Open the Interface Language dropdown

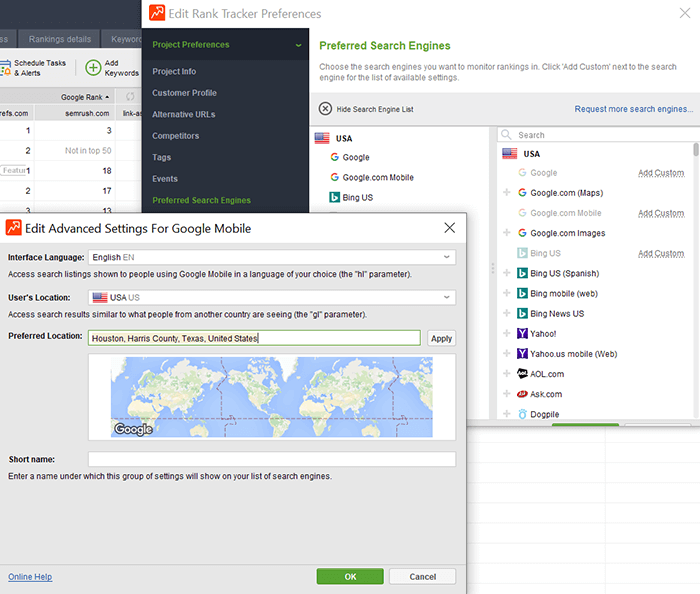coord(446,257)
